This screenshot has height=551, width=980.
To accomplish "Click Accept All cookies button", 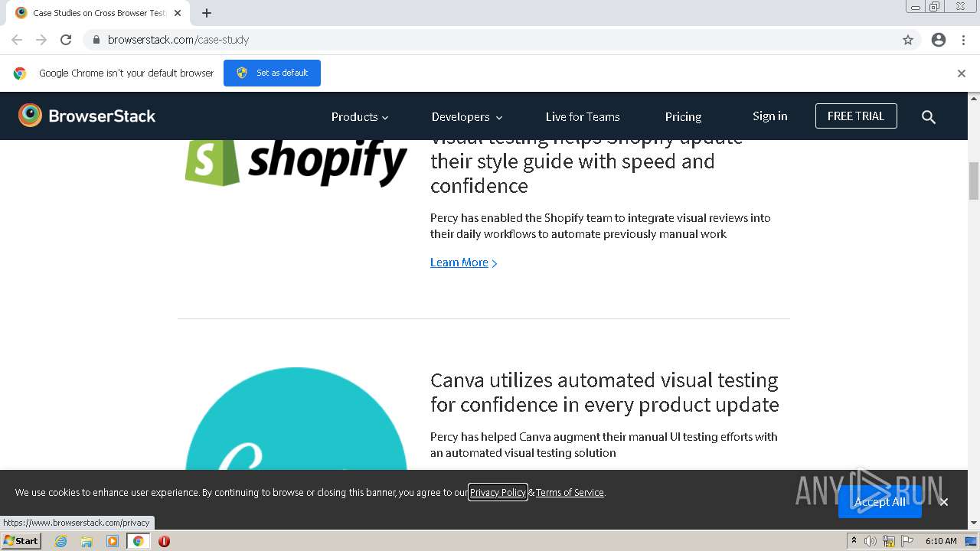I will click(880, 502).
